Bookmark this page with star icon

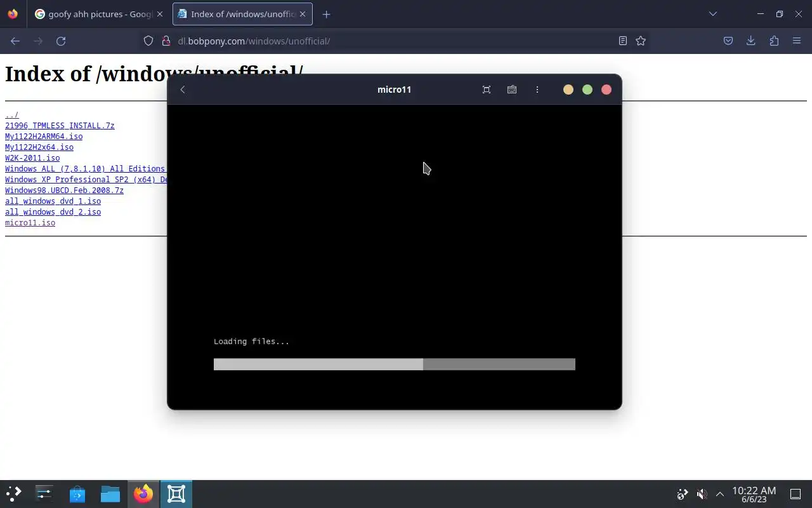tap(641, 41)
